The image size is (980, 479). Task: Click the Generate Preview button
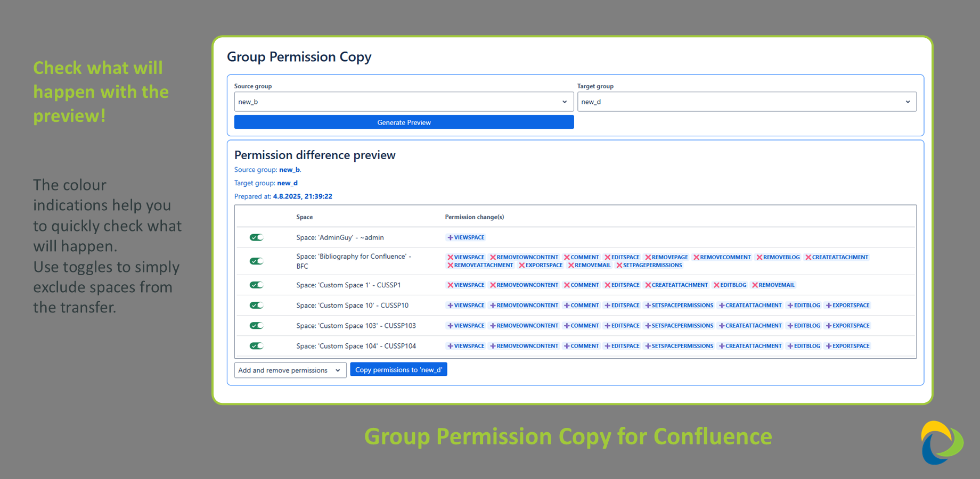point(404,122)
